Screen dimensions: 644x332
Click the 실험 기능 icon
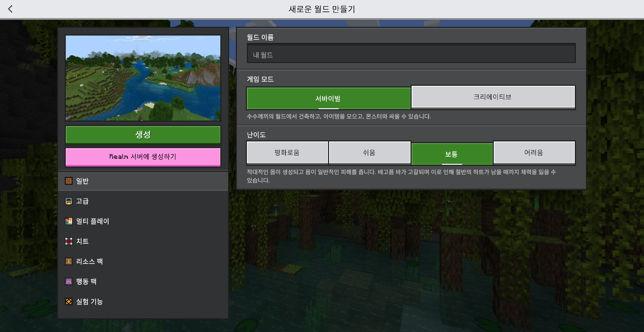(x=69, y=302)
